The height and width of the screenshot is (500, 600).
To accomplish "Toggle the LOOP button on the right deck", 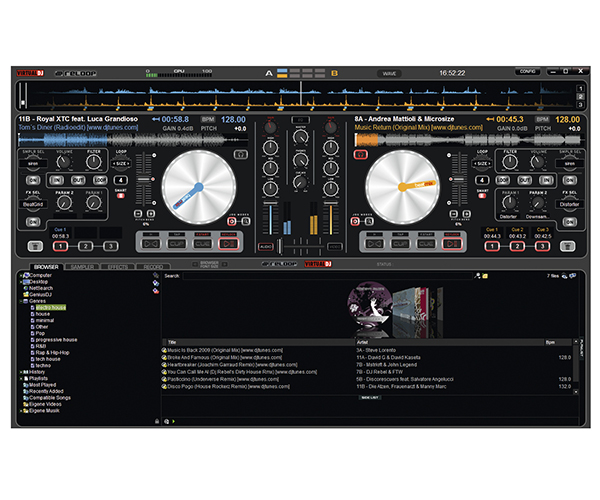I will pos(502,180).
